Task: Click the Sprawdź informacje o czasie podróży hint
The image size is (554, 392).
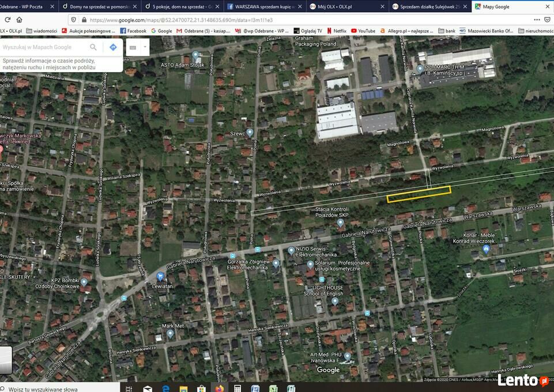Action: point(49,64)
